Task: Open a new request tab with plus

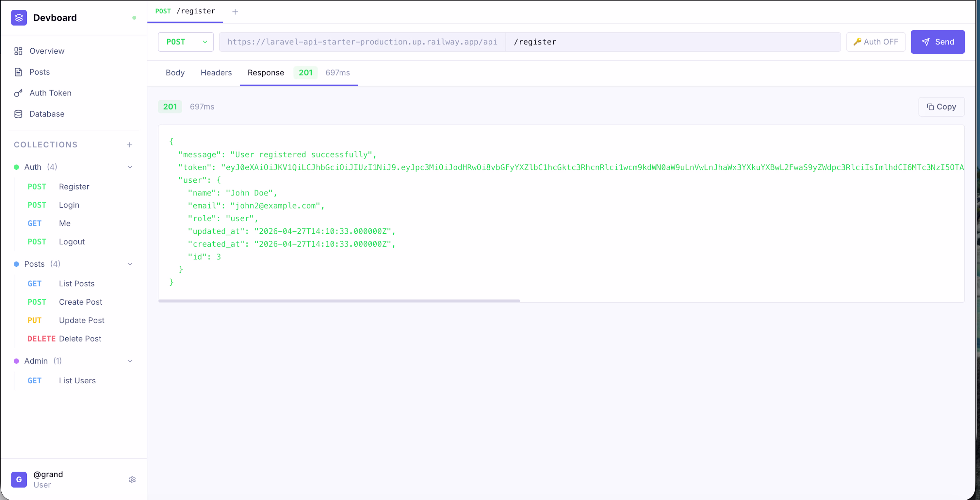Action: pyautogui.click(x=235, y=12)
